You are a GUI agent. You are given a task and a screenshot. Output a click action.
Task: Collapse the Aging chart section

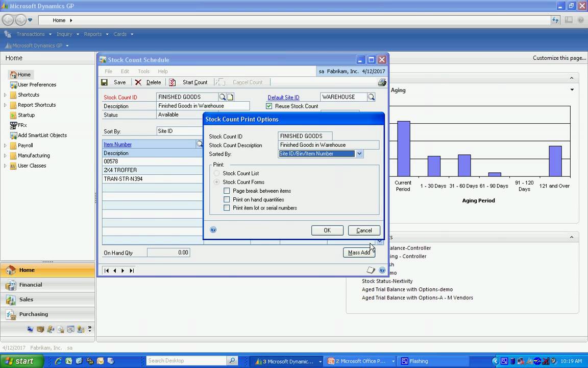click(572, 78)
